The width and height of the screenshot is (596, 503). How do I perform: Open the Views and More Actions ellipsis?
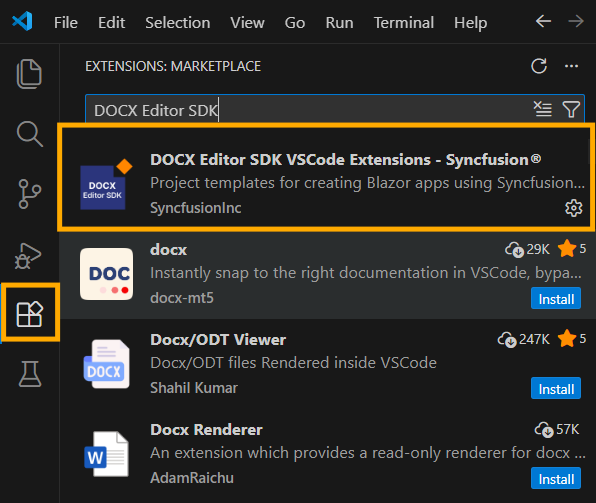click(571, 66)
